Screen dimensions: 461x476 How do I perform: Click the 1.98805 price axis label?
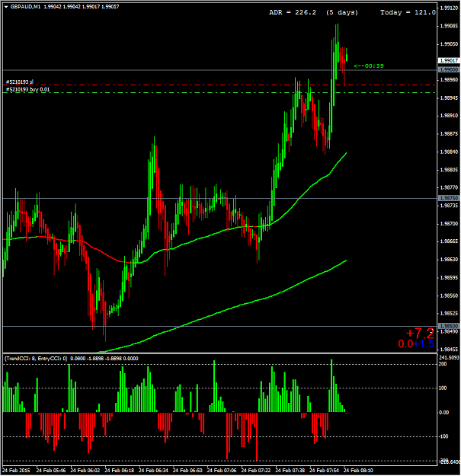pos(449,170)
